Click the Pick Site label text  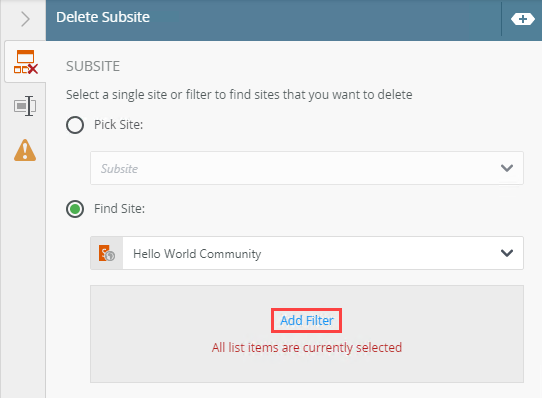click(x=119, y=124)
